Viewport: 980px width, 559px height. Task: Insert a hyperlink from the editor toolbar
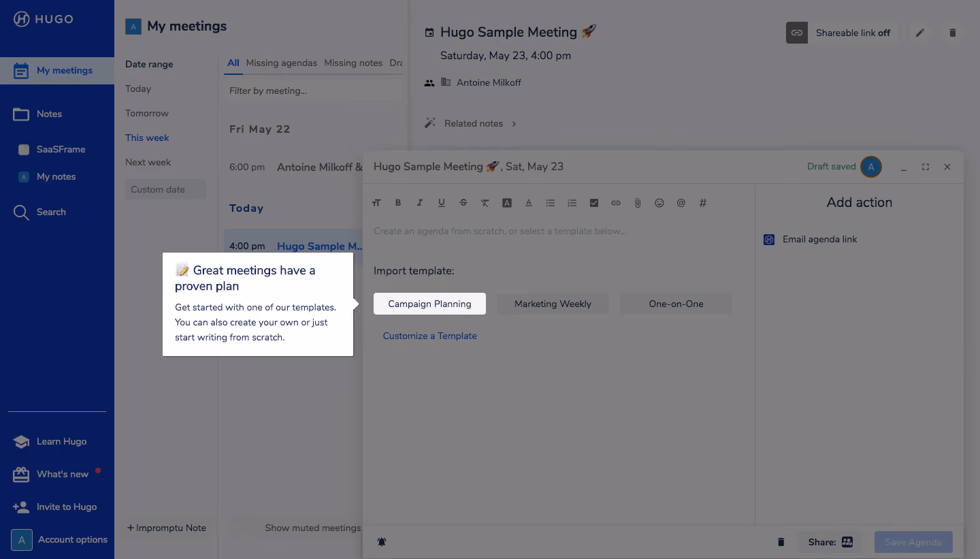pos(616,203)
